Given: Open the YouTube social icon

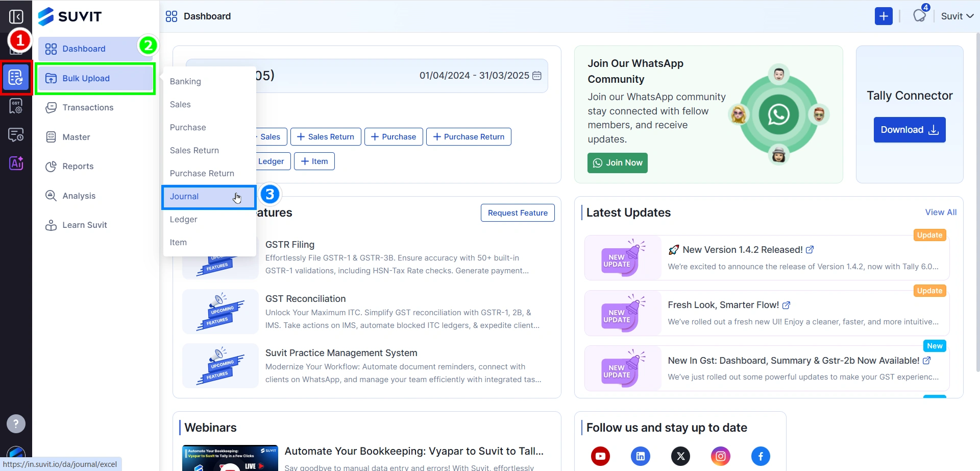Looking at the screenshot, I should click(600, 456).
